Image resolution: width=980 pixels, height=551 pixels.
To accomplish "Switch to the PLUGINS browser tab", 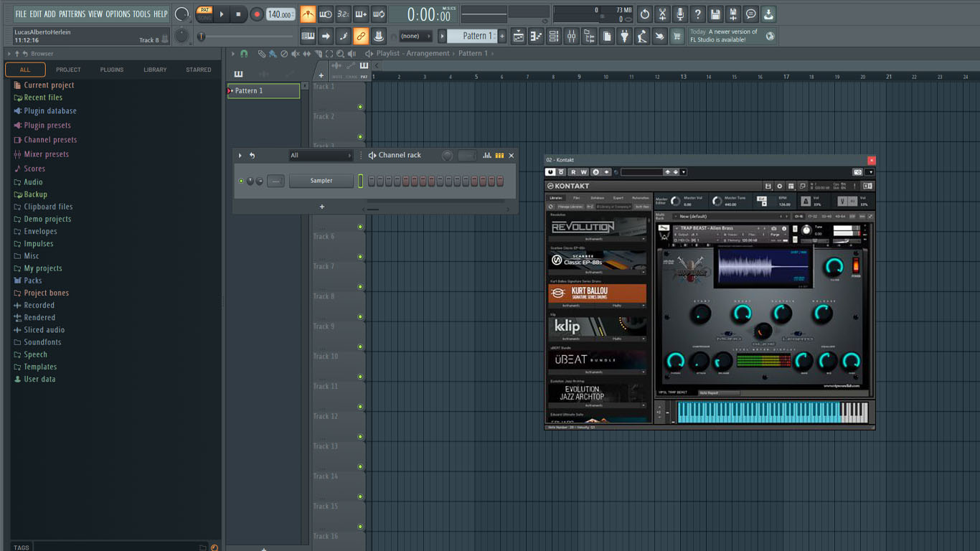I will click(112, 70).
